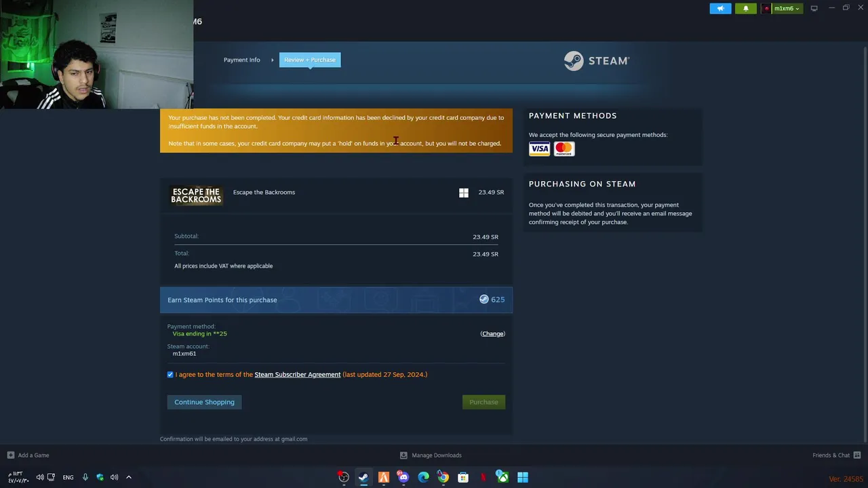Go back to Payment Info step
This screenshot has width=868, height=488.
click(x=241, y=60)
